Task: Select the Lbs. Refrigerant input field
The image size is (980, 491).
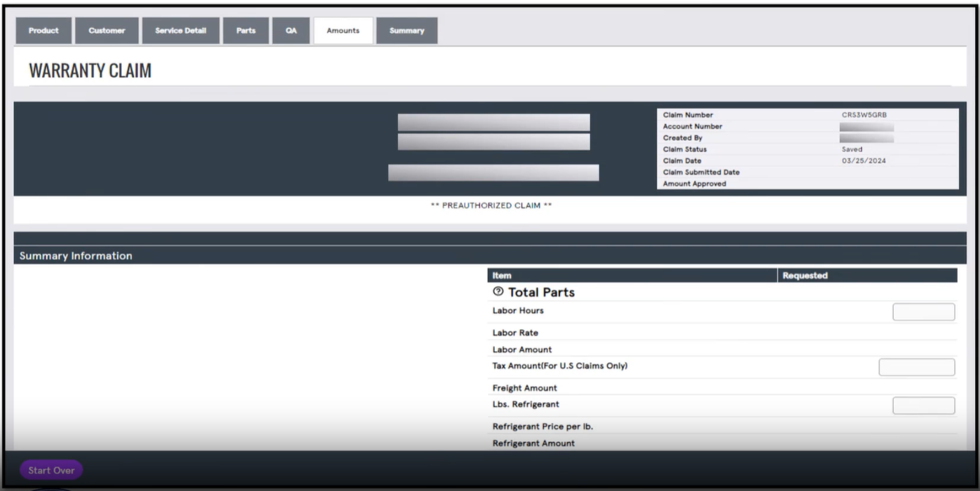Action: tap(924, 404)
